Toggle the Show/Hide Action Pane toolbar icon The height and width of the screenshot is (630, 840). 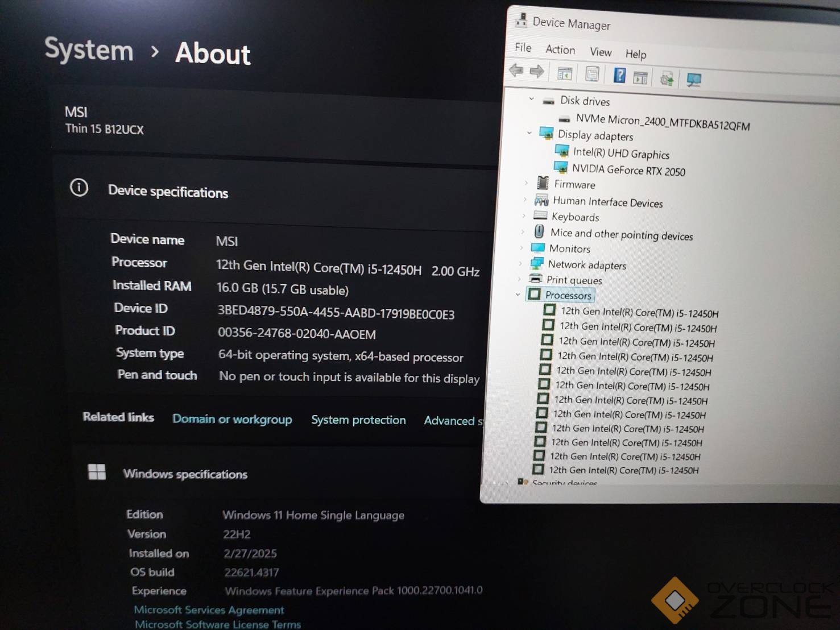pyautogui.click(x=640, y=77)
